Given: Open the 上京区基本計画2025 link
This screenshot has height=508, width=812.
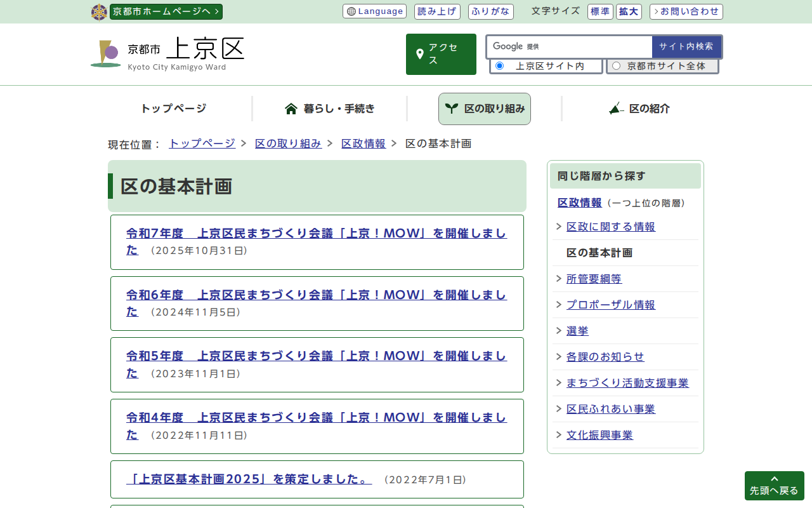Looking at the screenshot, I should 249,479.
